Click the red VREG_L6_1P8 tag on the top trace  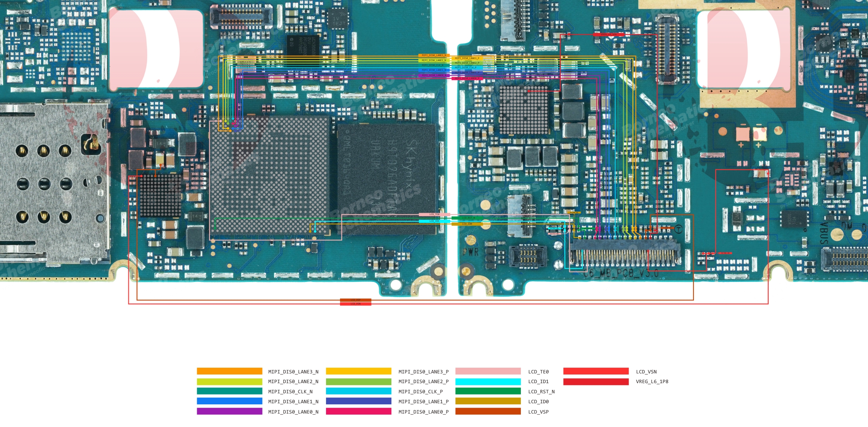tap(609, 34)
